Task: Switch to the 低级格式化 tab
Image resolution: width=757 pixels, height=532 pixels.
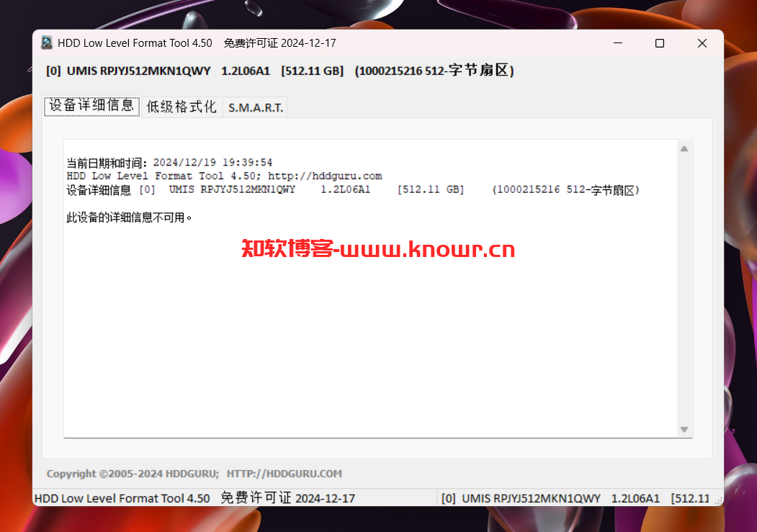Action: click(182, 107)
